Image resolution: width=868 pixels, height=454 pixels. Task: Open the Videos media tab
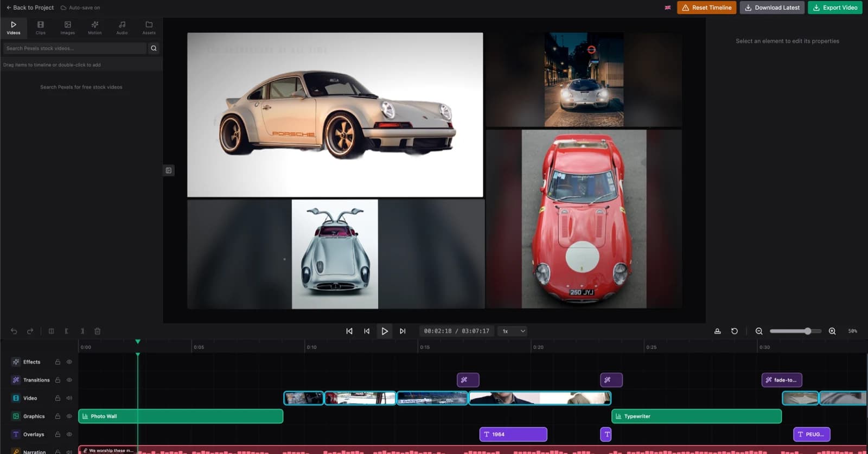point(14,28)
